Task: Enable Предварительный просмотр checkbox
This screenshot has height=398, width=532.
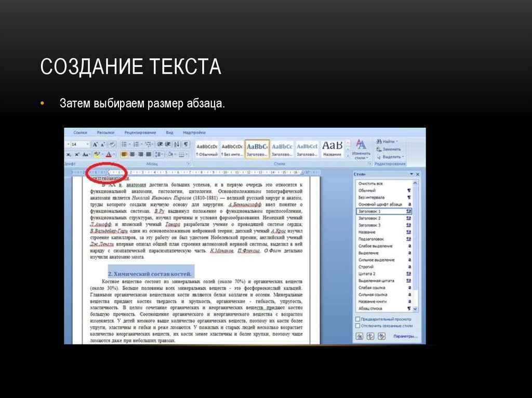Action: [356, 319]
